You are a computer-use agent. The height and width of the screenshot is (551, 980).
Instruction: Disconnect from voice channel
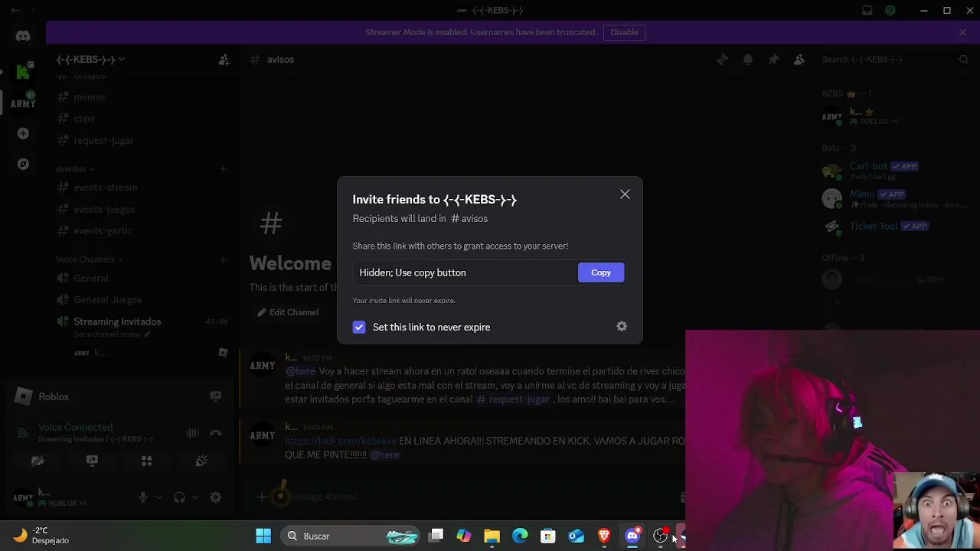216,432
